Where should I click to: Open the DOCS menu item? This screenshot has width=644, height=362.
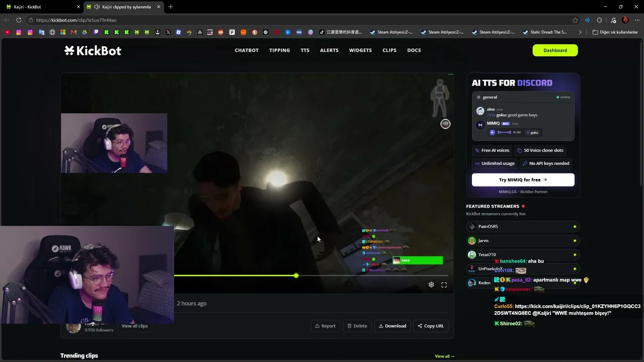tap(414, 50)
